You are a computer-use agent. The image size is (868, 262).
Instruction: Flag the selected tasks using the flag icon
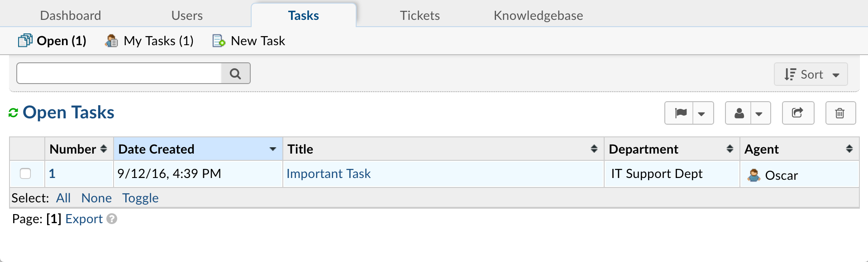680,113
